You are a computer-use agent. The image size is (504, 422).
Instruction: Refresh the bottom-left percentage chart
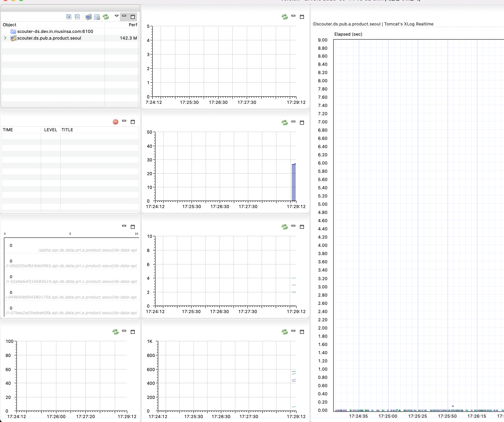(x=116, y=332)
